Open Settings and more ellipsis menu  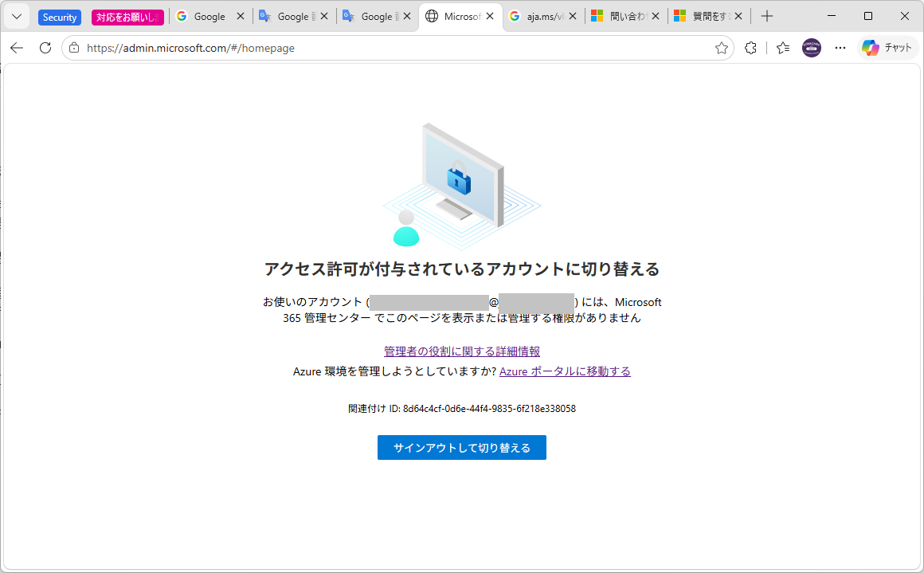click(840, 48)
